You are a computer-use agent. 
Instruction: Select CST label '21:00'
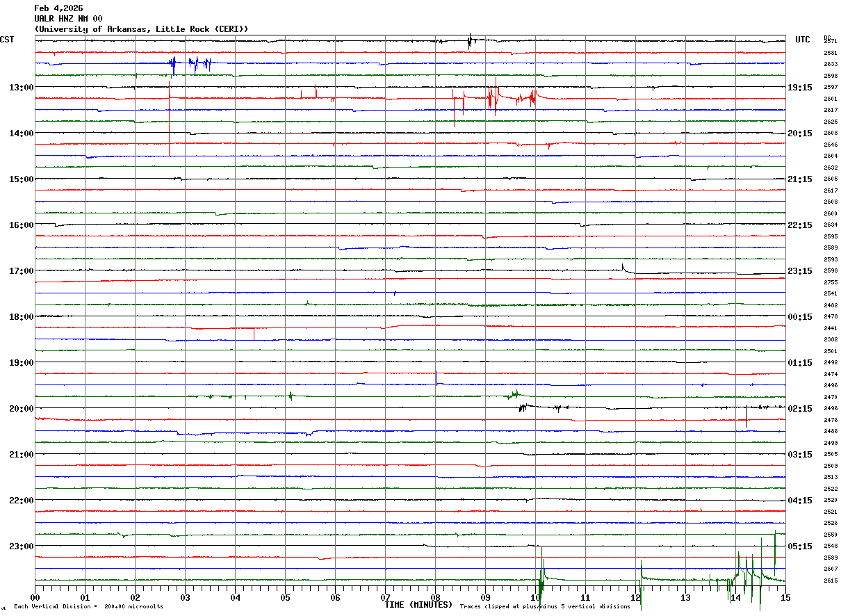21,455
